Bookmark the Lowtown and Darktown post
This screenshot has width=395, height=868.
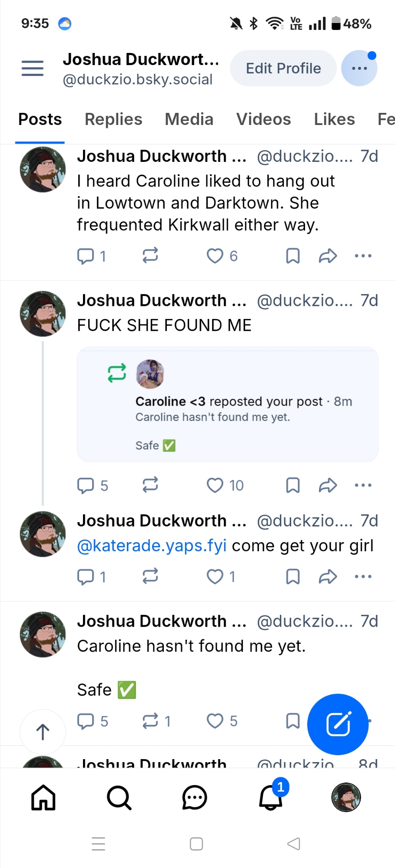click(x=293, y=256)
